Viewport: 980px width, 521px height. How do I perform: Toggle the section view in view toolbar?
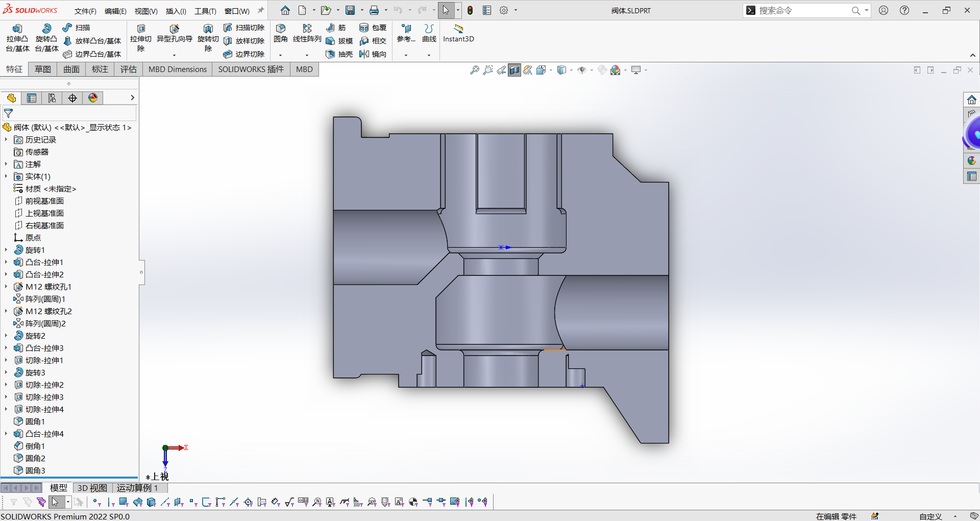(514, 70)
